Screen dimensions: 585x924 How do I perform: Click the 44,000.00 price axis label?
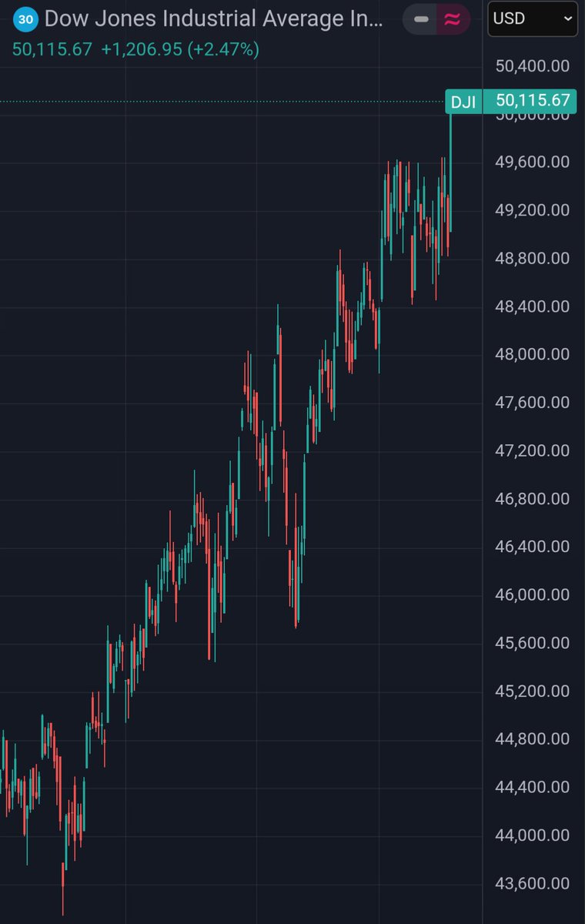point(533,835)
